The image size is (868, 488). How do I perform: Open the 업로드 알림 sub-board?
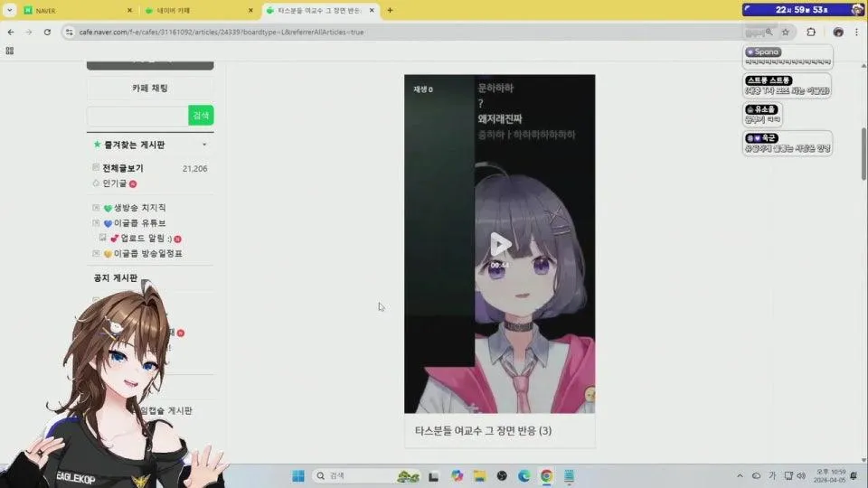pyautogui.click(x=146, y=239)
